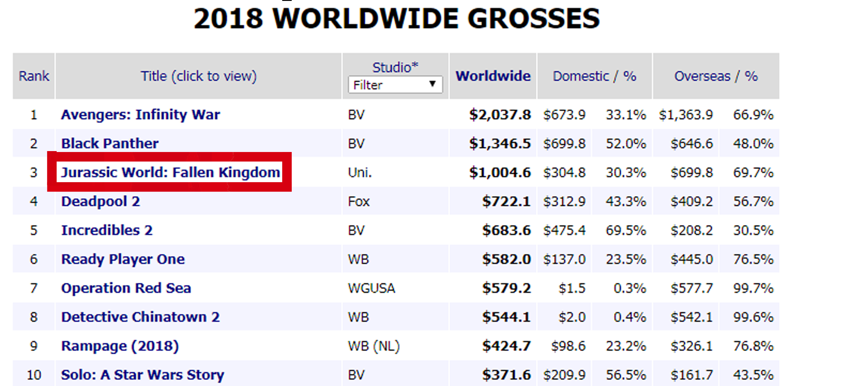Select Deadpool 2 domestic gross $312.9
The width and height of the screenshot is (868, 386).
[x=565, y=202]
